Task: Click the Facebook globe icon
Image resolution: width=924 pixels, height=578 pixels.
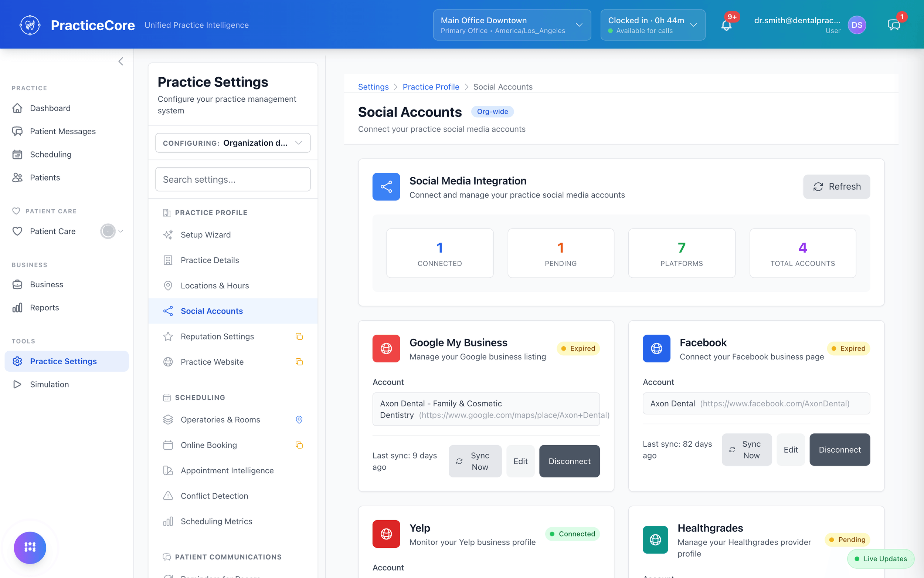Action: pos(656,348)
